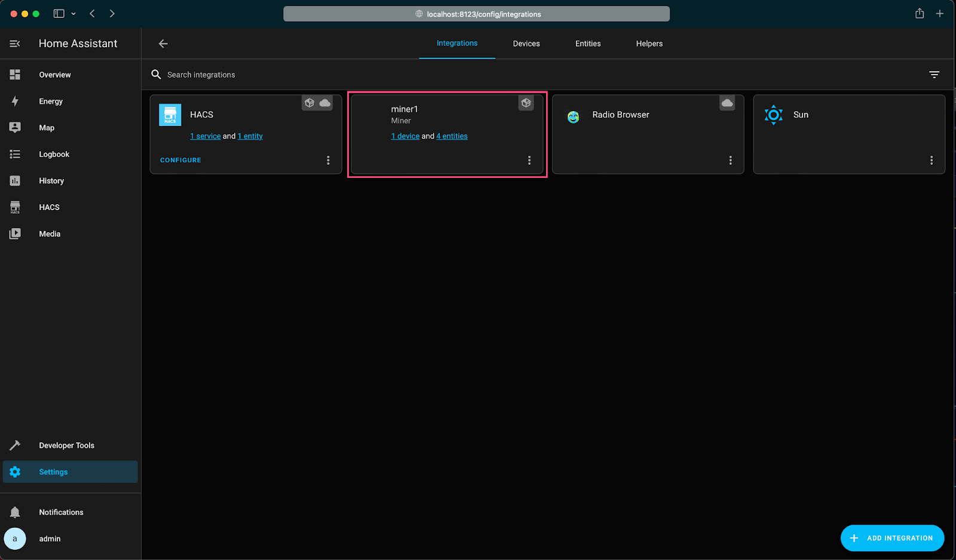Click the browser address bar
The width and height of the screenshot is (956, 560).
[x=476, y=14]
